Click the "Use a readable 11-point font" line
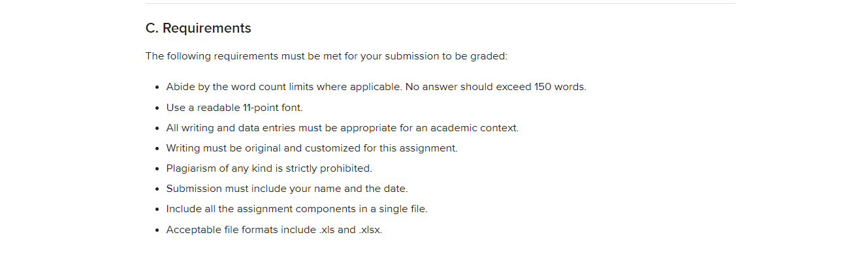This screenshot has height=267, width=868. (234, 108)
